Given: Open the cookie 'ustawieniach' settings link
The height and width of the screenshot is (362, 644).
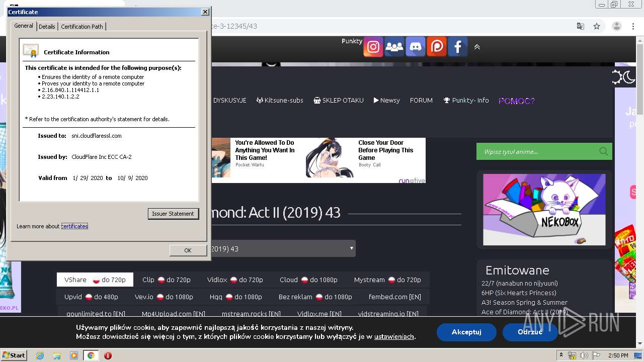Looking at the screenshot, I should pos(394,336).
